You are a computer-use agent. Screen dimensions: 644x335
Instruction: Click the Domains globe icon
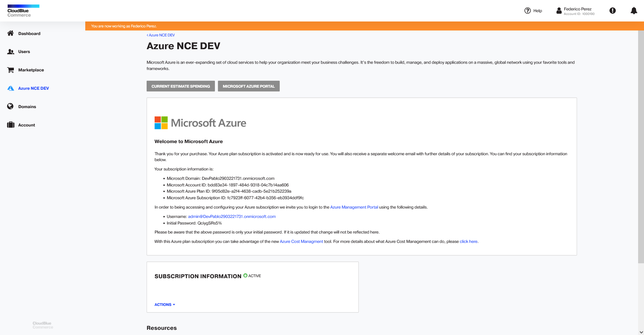pyautogui.click(x=10, y=106)
